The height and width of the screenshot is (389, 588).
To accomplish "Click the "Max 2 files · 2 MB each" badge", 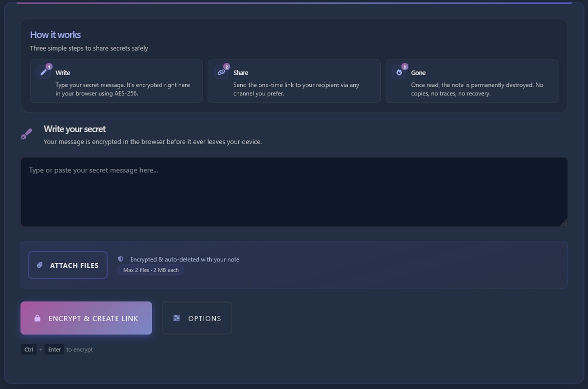I will 151,269.
